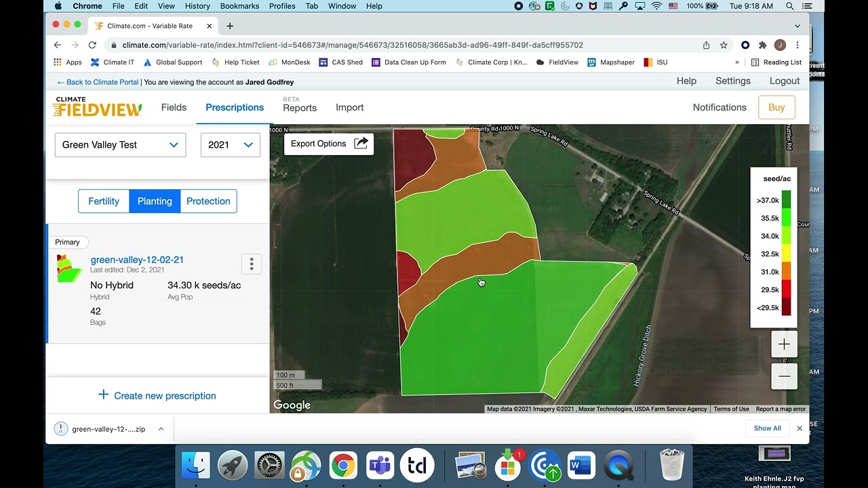Image resolution: width=868 pixels, height=488 pixels.
Task: Open the green-valley-12-02-21 prescription link
Action: click(137, 260)
